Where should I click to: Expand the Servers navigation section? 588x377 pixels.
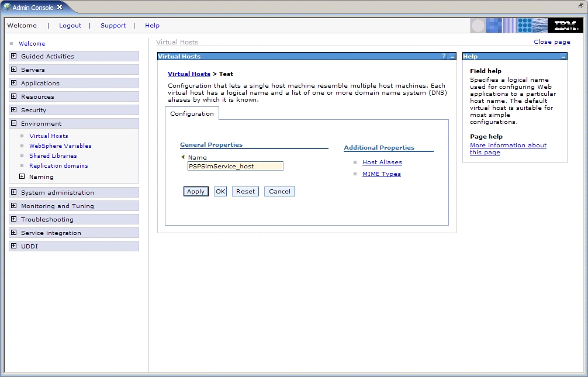pyautogui.click(x=14, y=70)
